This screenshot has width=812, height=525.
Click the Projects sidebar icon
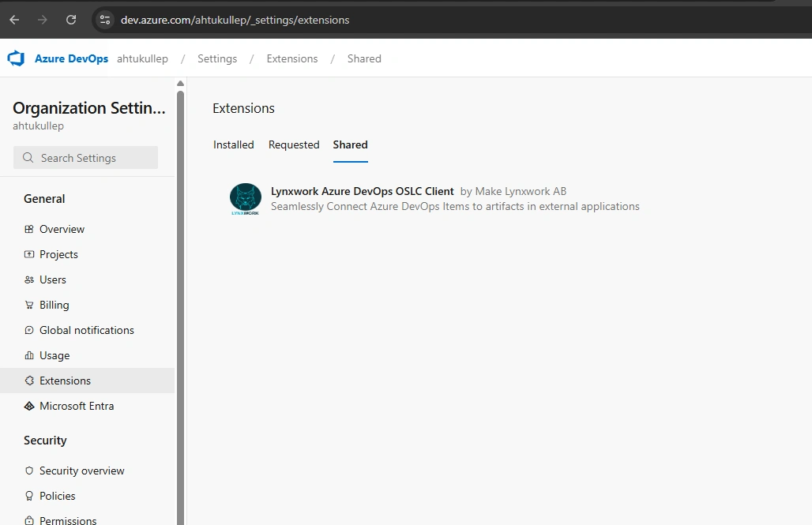(x=29, y=254)
